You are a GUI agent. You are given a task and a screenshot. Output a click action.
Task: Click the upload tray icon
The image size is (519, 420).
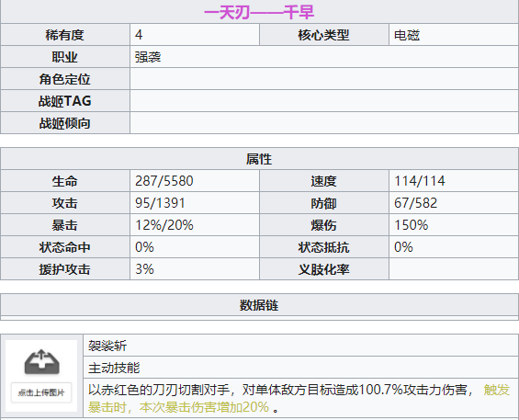41,362
